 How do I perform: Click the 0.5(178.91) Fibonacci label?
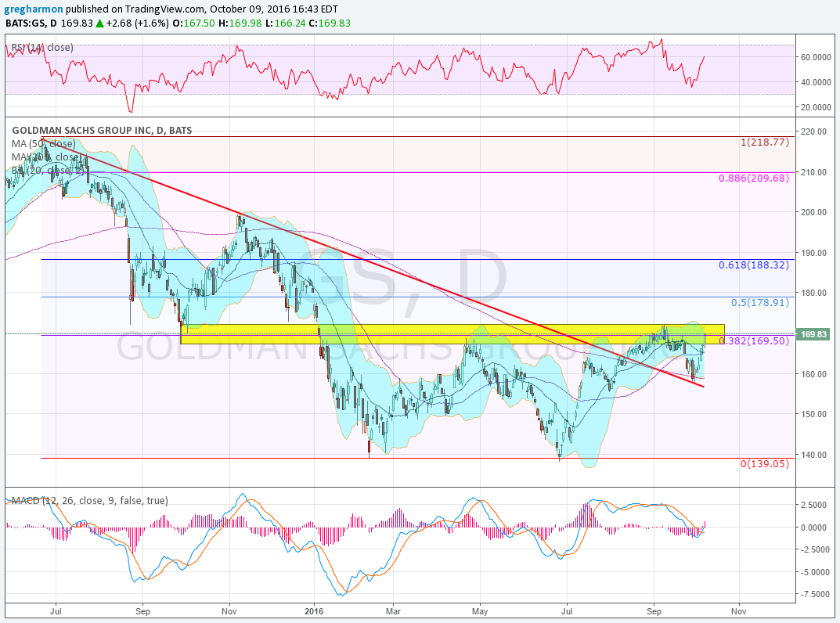tap(760, 303)
